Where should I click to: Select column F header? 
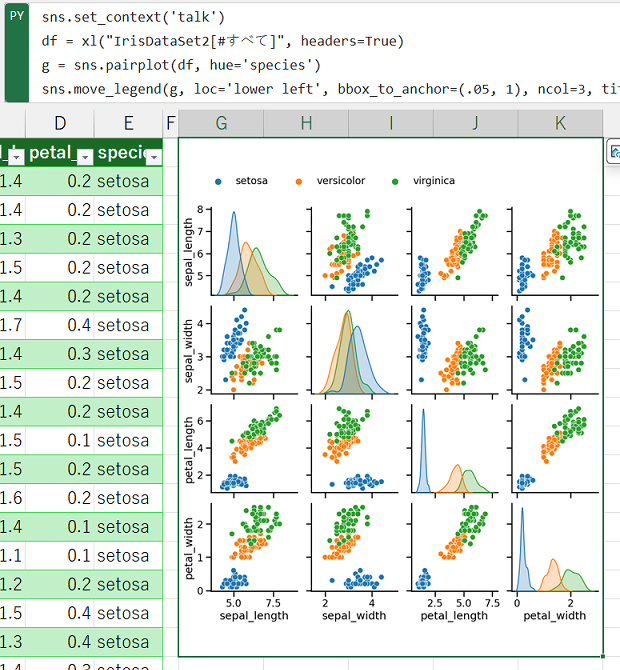coord(170,123)
